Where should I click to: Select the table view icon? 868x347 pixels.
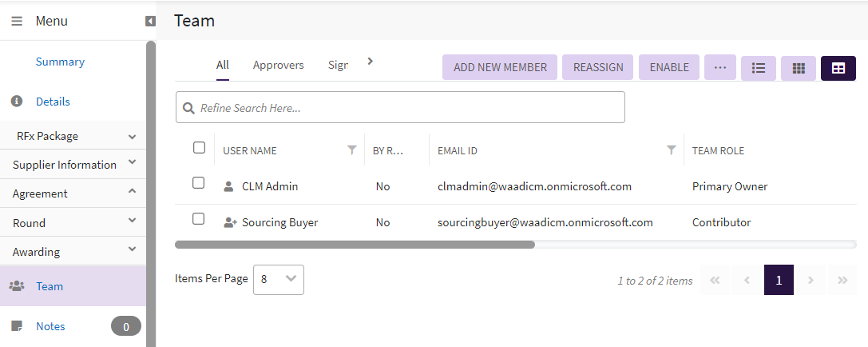(x=838, y=68)
